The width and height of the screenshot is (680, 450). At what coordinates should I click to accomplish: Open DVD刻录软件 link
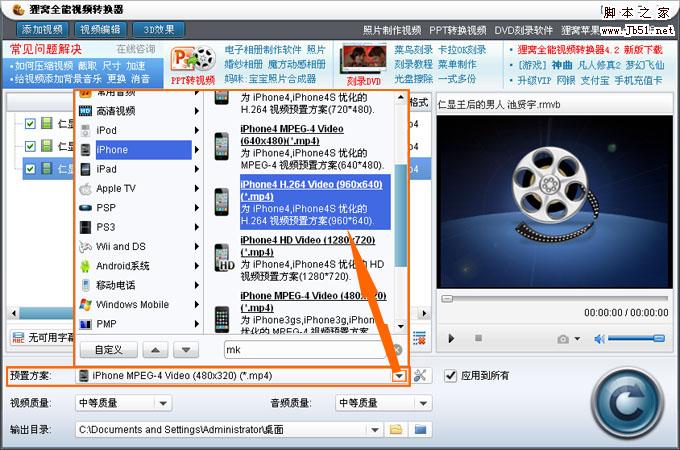[x=524, y=30]
